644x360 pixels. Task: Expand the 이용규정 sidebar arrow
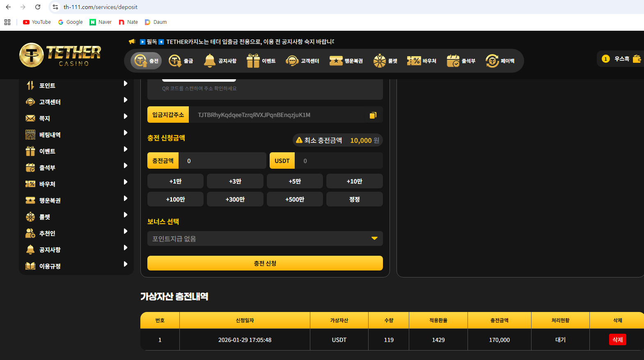coord(126,264)
